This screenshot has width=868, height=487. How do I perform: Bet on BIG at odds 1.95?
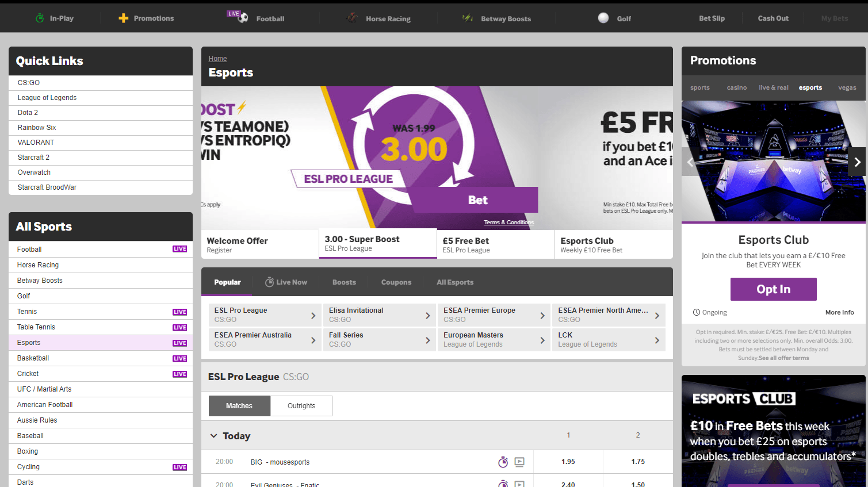(568, 462)
